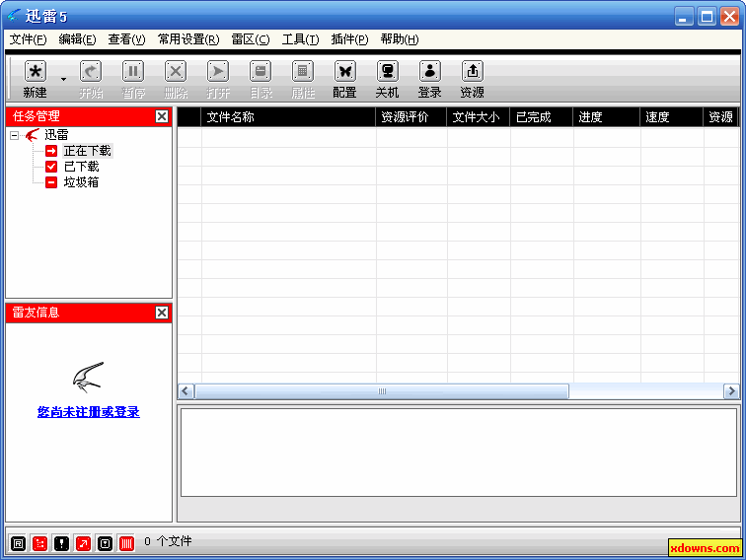Select 已下载 in the task tree

pos(81,167)
